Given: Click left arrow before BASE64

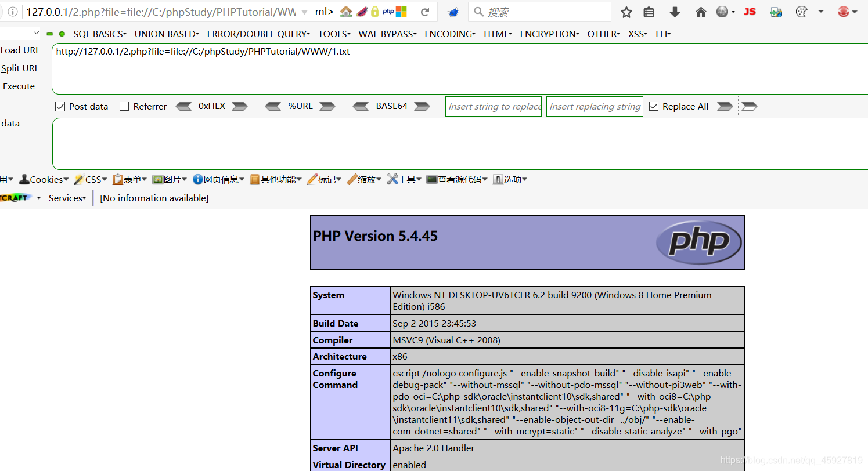Looking at the screenshot, I should tap(361, 106).
